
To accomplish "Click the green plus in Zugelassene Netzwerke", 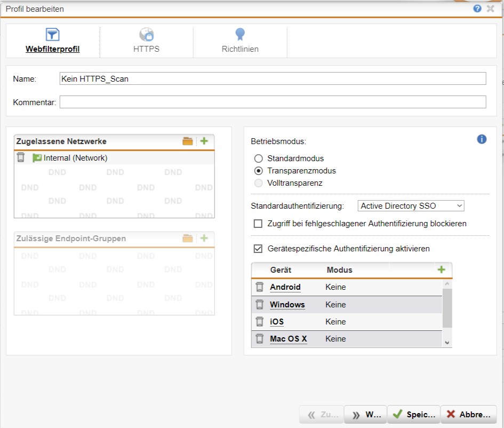I will (204, 141).
